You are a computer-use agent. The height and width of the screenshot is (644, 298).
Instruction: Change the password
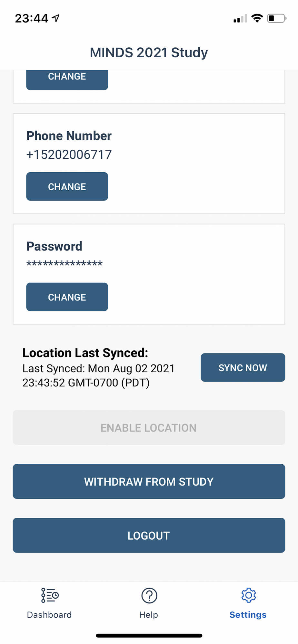coord(67,297)
